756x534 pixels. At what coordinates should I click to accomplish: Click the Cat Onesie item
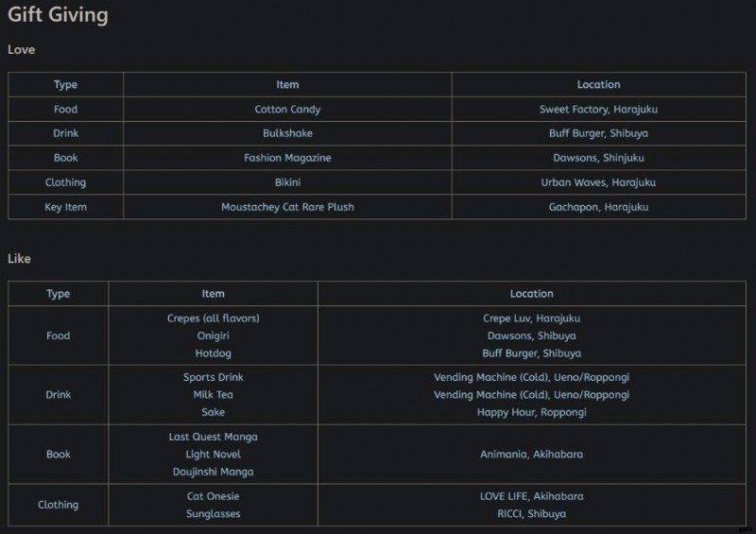pyautogui.click(x=213, y=496)
